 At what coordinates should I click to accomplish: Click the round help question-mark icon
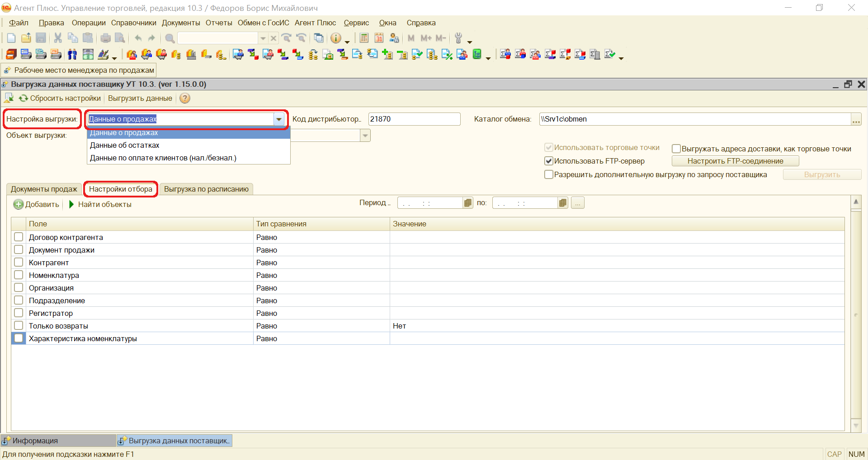tap(185, 98)
